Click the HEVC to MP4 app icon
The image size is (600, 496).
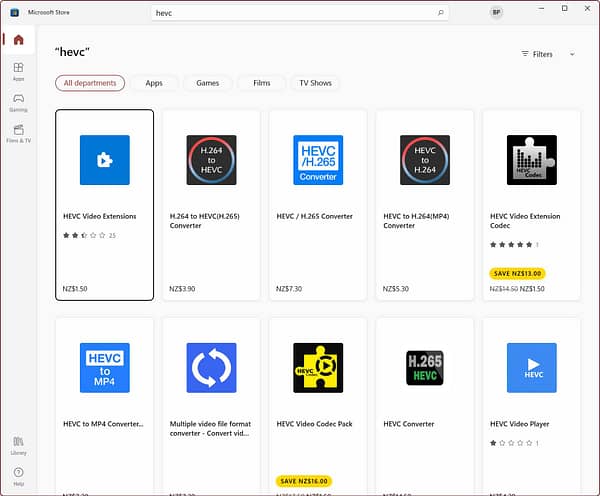click(104, 368)
